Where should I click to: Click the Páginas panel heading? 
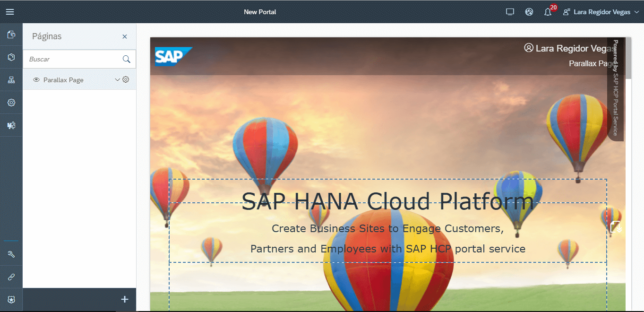(47, 36)
